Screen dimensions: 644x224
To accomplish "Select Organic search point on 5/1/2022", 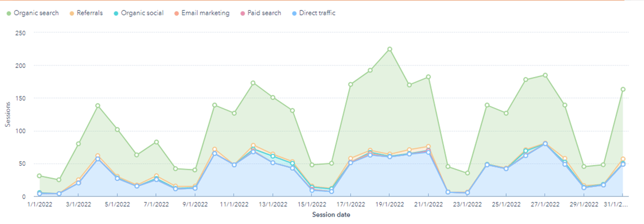I will coord(117,130).
